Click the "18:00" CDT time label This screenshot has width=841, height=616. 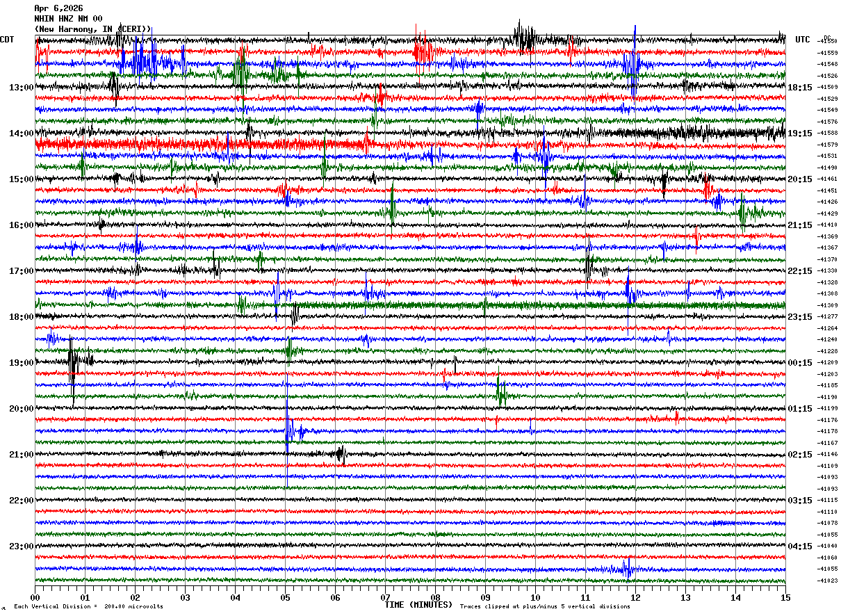pyautogui.click(x=22, y=317)
